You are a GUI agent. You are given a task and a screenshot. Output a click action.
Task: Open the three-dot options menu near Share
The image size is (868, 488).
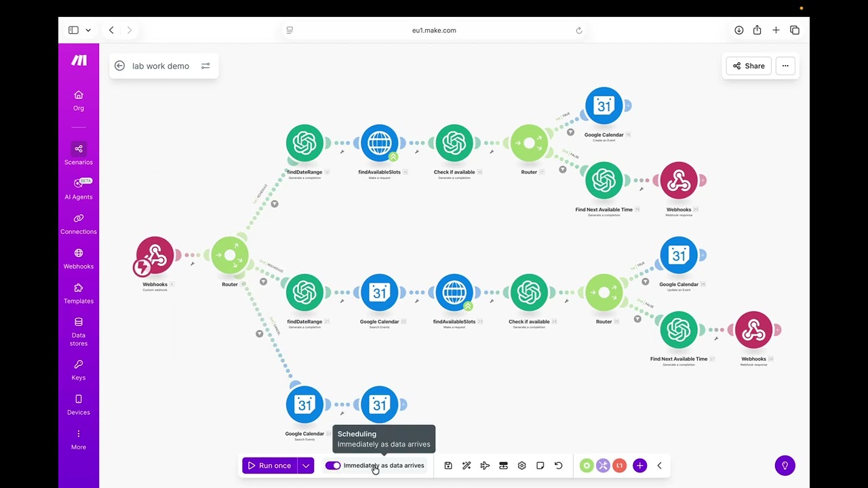coord(785,66)
